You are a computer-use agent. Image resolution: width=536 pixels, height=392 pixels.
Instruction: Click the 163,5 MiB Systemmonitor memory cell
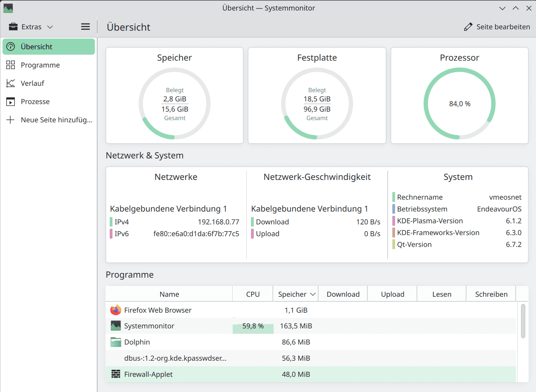(x=296, y=326)
